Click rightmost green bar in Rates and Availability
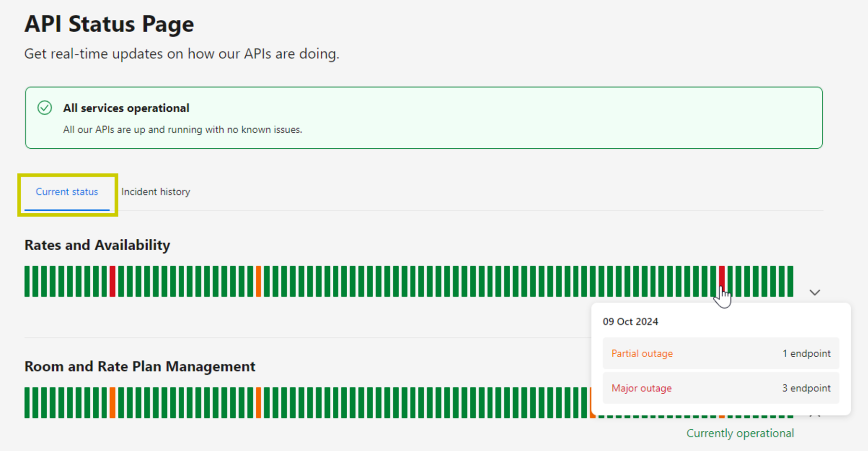 pyautogui.click(x=790, y=282)
